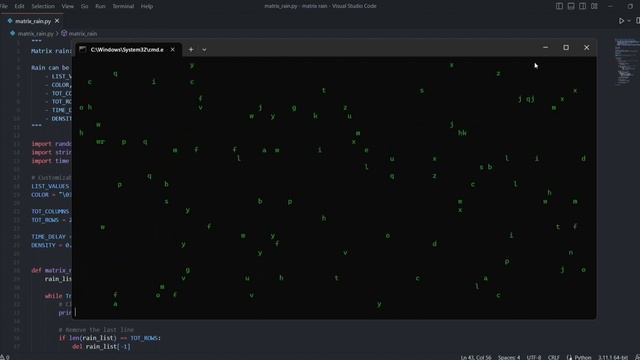Change indentation via Spaces: 4
Viewport: 640px width, 360px height.
(509, 357)
